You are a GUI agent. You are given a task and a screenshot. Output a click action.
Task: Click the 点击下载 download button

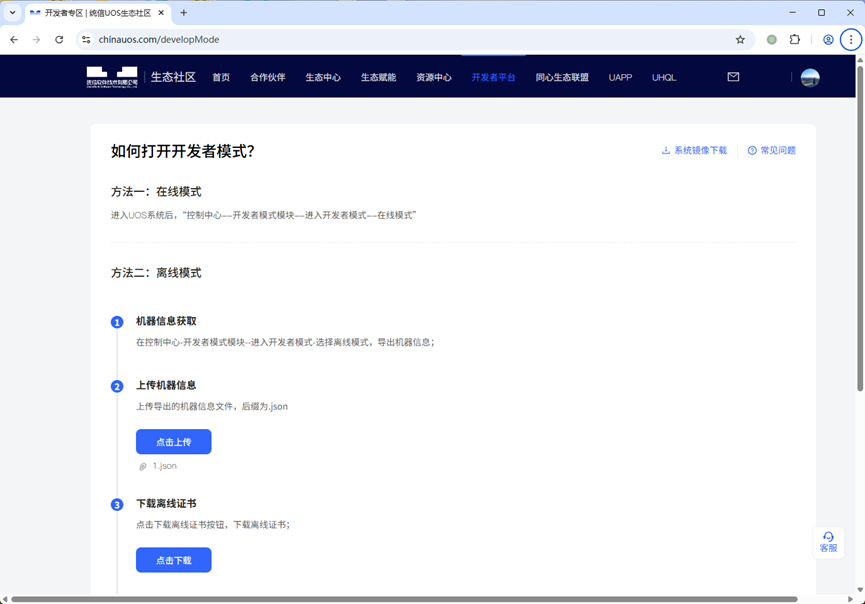173,560
